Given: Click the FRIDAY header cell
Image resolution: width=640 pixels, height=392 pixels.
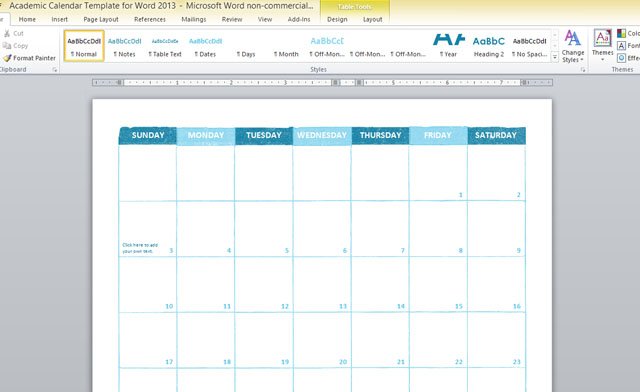Looking at the screenshot, I should (x=438, y=136).
